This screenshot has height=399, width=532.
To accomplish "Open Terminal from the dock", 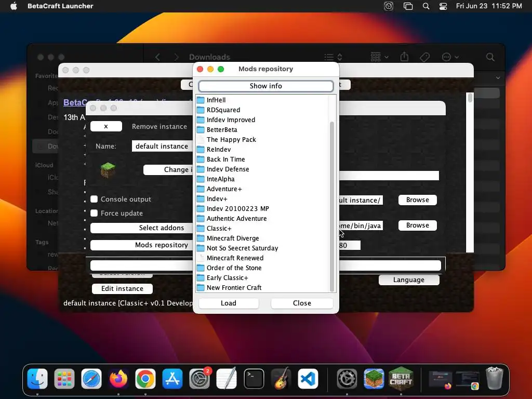I will (x=254, y=379).
